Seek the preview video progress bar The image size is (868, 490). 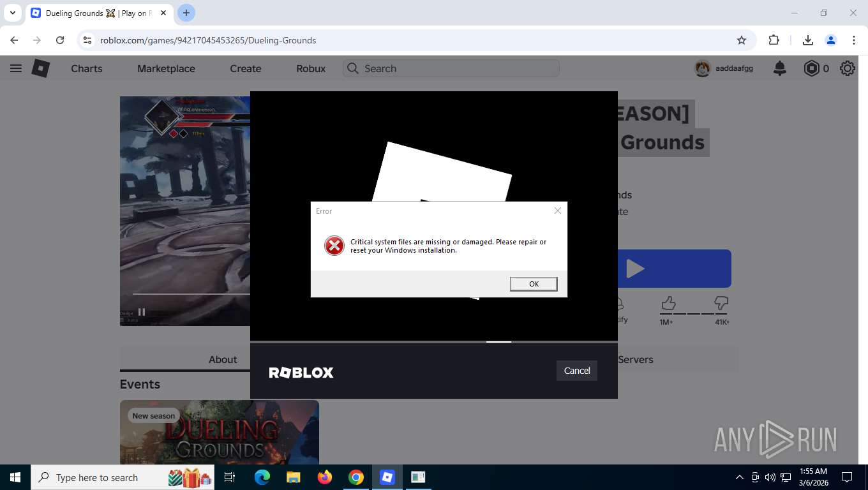(191, 294)
